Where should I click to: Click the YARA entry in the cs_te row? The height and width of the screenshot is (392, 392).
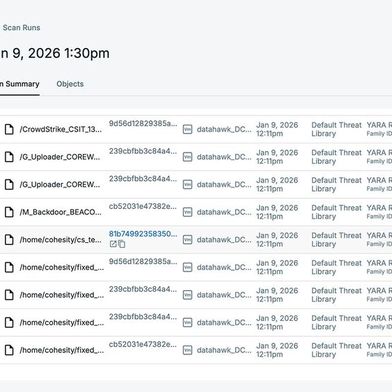pos(379,239)
